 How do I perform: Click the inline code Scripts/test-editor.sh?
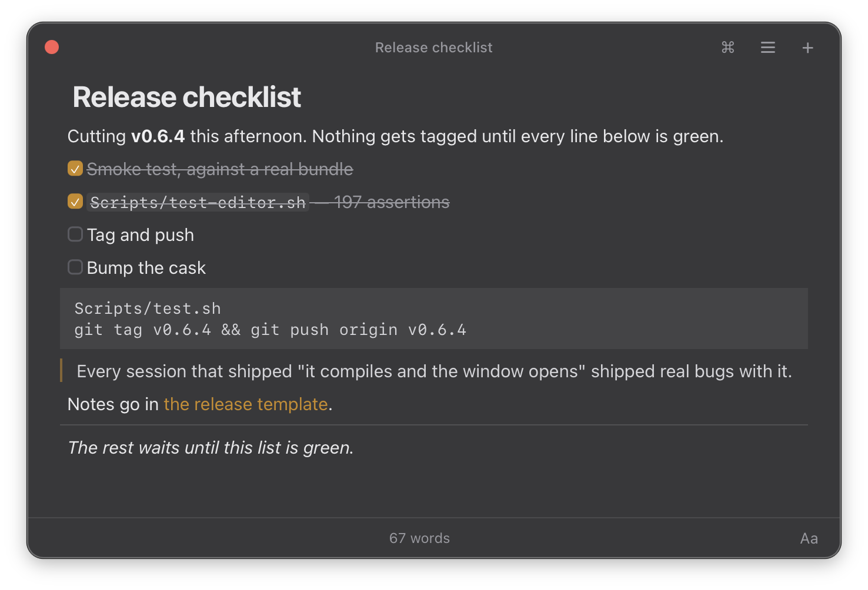point(198,202)
